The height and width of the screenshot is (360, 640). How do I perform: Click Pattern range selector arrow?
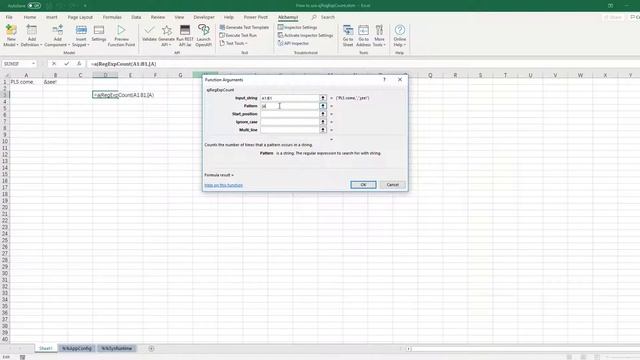pyautogui.click(x=323, y=106)
